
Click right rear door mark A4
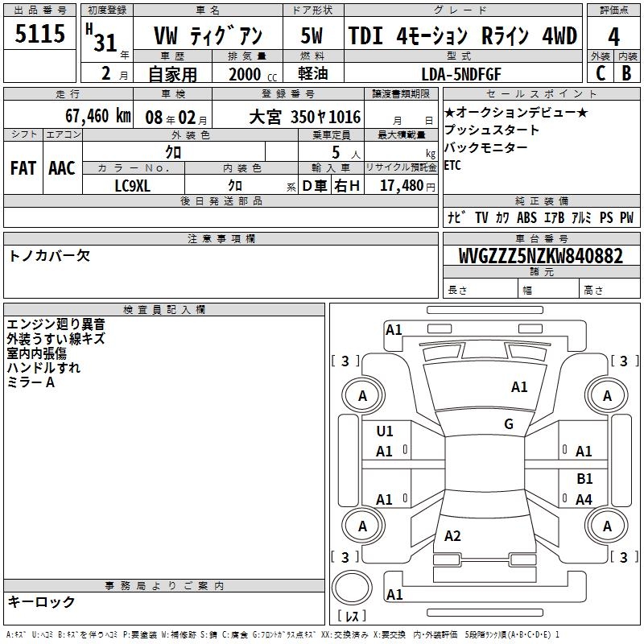[x=584, y=500]
